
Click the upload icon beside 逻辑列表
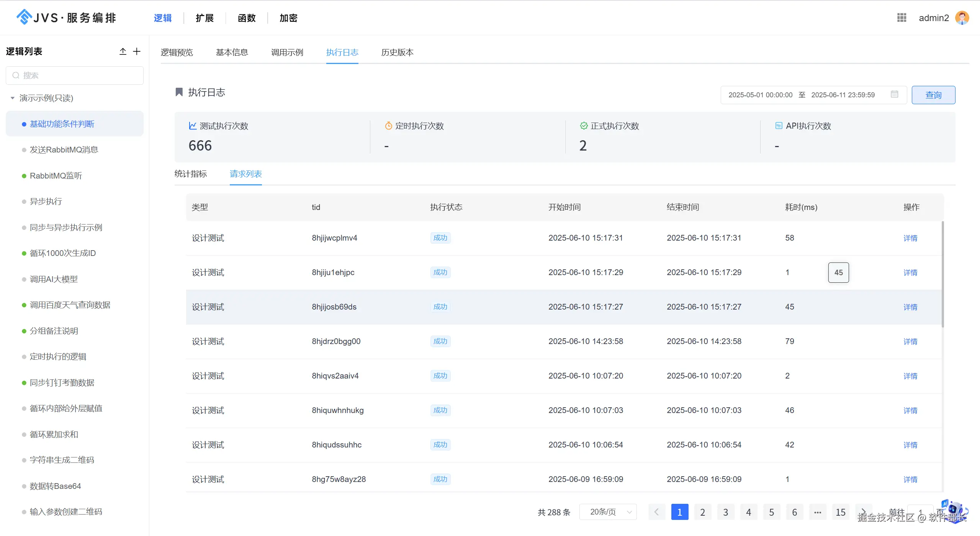(123, 51)
